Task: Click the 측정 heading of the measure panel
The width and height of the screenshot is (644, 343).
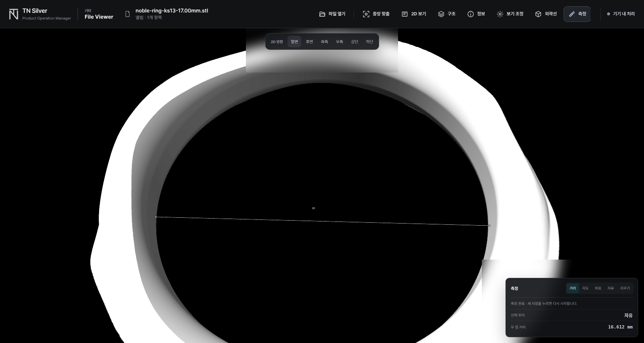Action: (514, 289)
